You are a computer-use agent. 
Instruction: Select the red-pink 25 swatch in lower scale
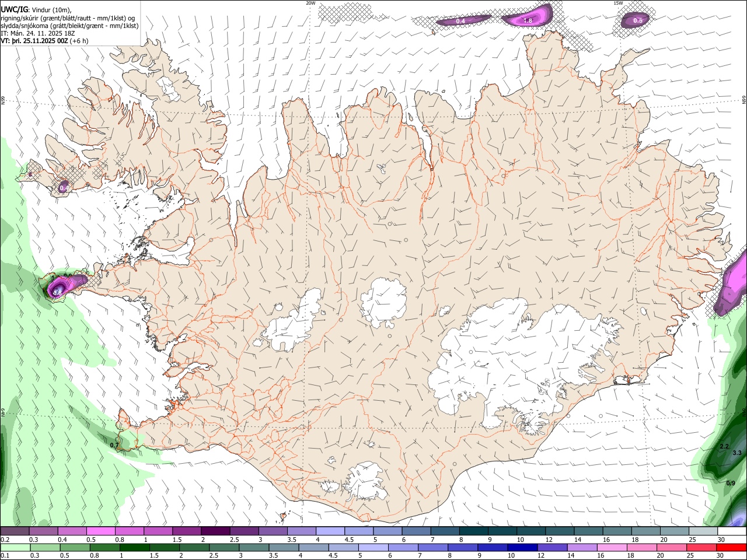(702, 548)
